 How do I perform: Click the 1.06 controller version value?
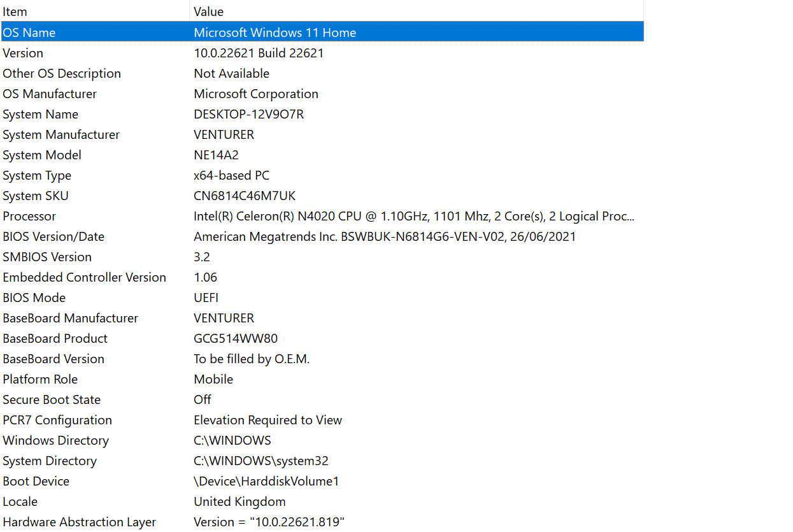[205, 277]
